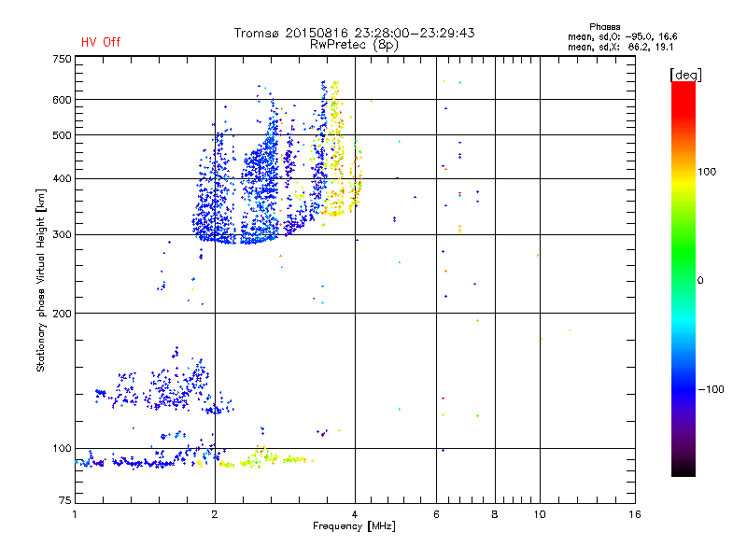The height and width of the screenshot is (560, 747).
Task: Click the colorbar tick label '0'
Action: pyautogui.click(x=700, y=281)
